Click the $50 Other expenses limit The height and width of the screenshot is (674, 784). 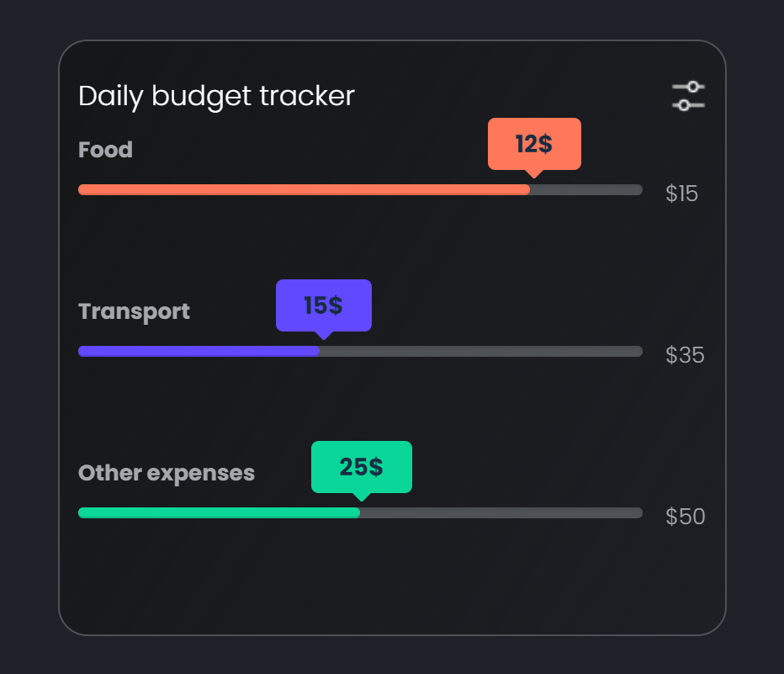[685, 517]
